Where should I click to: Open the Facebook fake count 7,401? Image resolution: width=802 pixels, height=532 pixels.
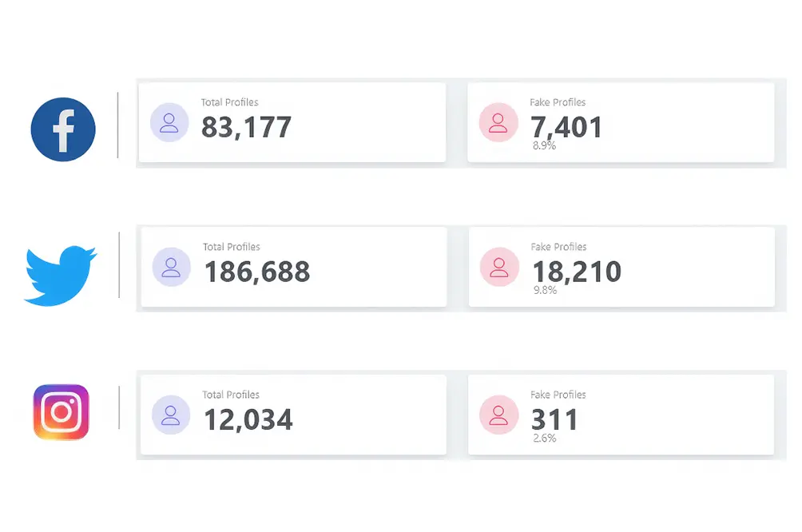[x=566, y=127]
